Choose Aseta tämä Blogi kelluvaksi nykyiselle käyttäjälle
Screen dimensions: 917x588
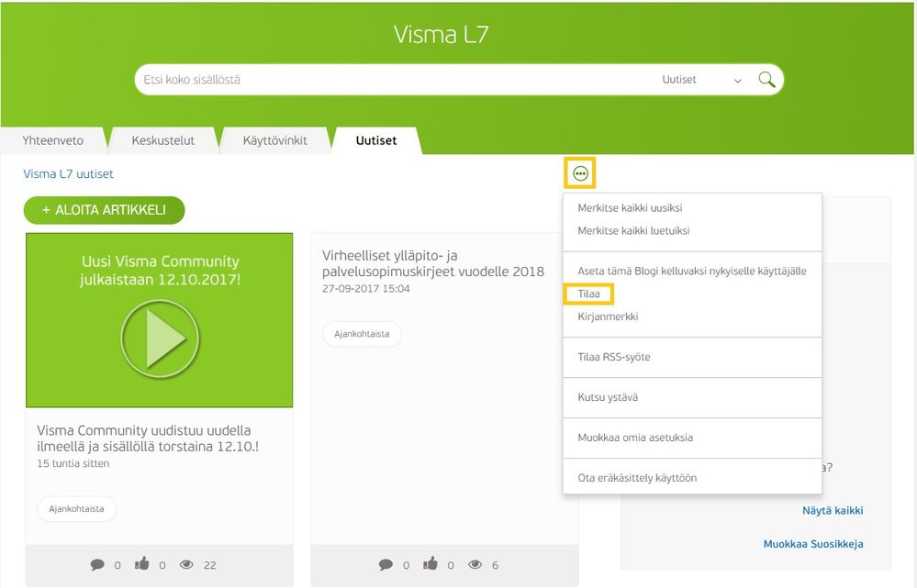tap(692, 272)
